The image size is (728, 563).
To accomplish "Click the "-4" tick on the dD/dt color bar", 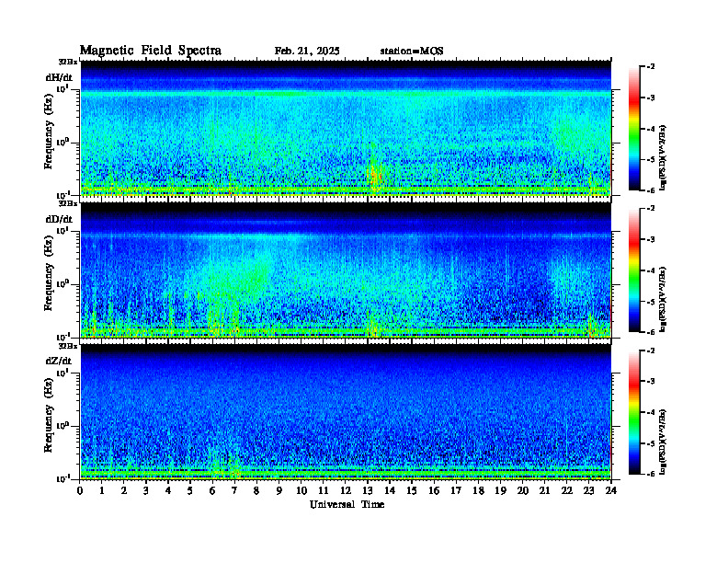I will (652, 270).
